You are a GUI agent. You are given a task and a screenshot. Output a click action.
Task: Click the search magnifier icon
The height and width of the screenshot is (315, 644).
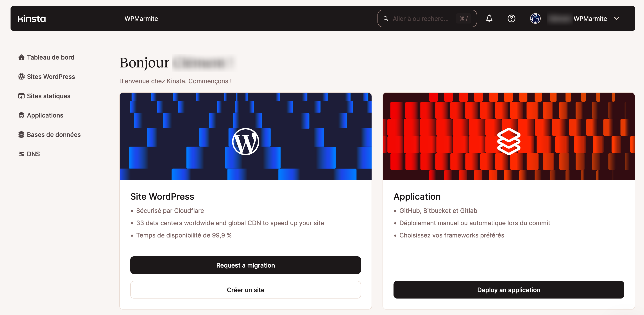click(x=386, y=18)
